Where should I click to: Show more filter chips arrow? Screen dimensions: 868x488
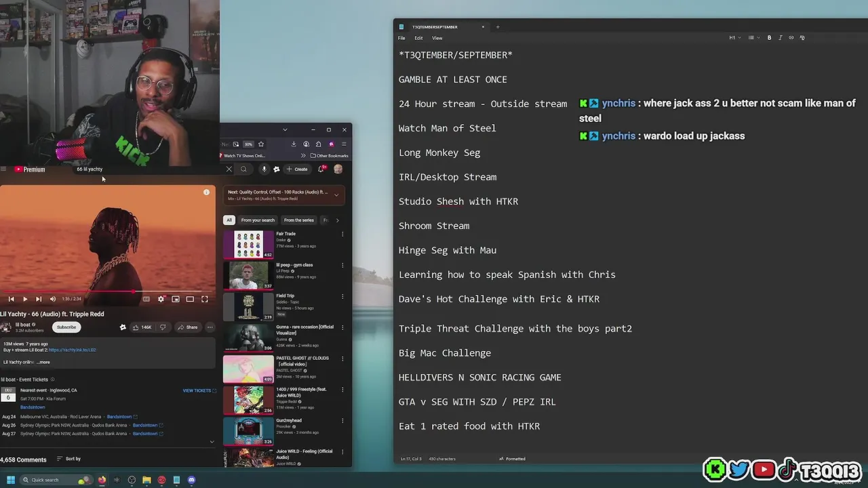tap(337, 220)
